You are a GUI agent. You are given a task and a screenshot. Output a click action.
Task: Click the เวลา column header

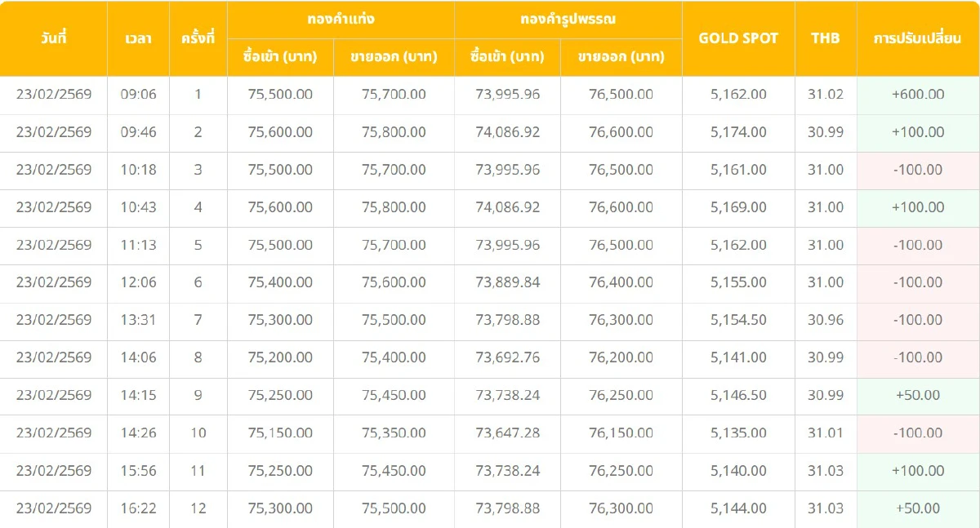click(x=138, y=38)
